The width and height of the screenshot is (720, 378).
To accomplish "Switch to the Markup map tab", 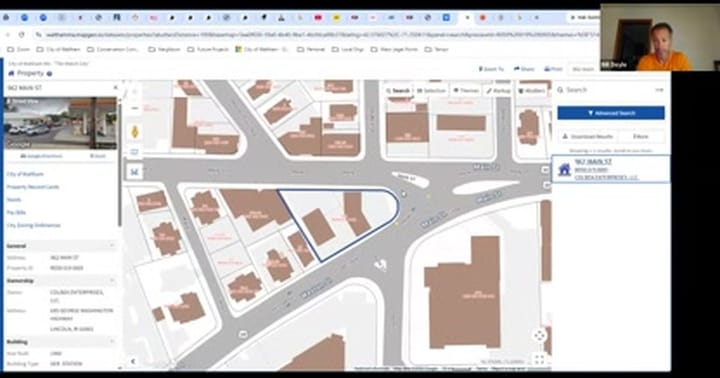I will [x=498, y=91].
